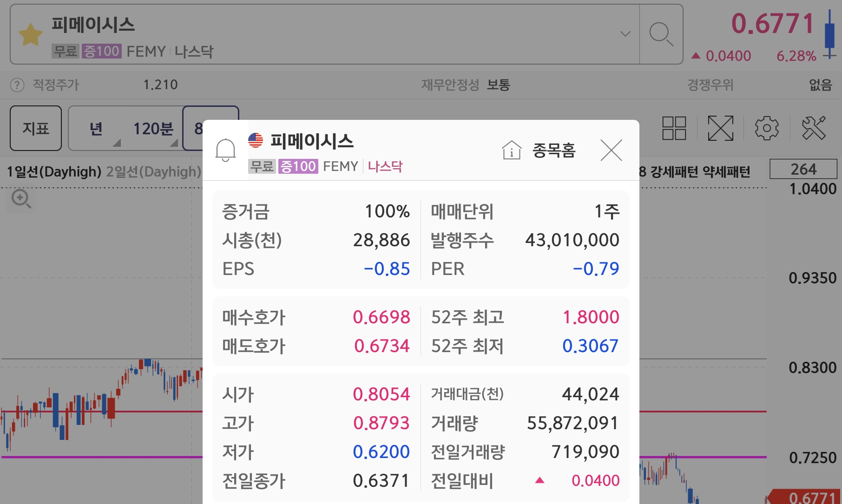Click the 증100 margin badge in popup
Viewport: 842px width, 504px height.
point(298,166)
